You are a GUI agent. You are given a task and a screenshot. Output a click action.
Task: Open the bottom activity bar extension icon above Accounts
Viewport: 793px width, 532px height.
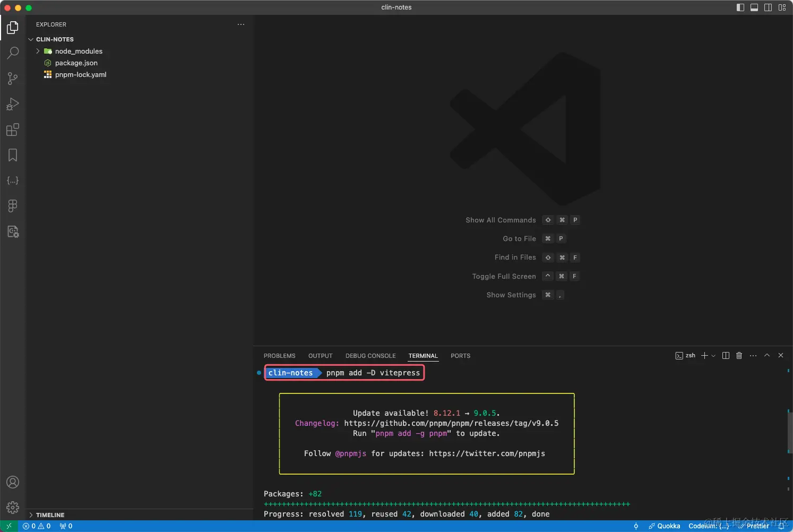(13, 231)
